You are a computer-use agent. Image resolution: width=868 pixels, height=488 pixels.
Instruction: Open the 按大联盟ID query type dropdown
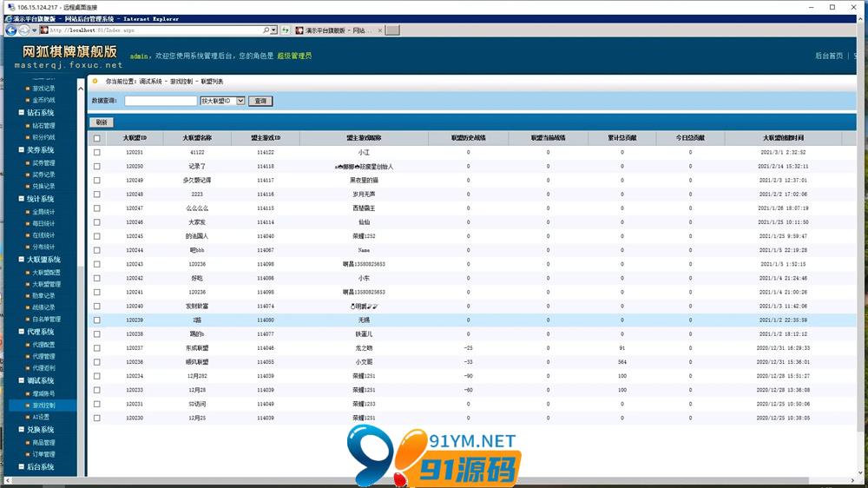point(222,101)
